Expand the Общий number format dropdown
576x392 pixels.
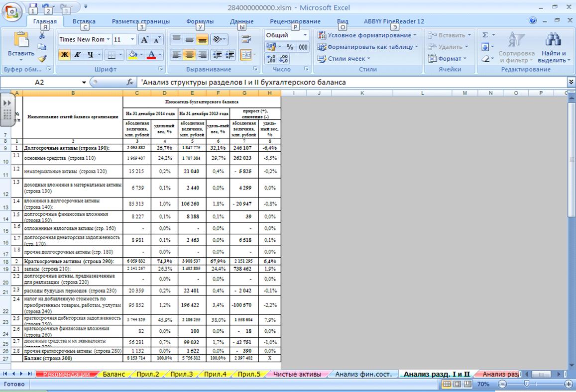(x=305, y=35)
